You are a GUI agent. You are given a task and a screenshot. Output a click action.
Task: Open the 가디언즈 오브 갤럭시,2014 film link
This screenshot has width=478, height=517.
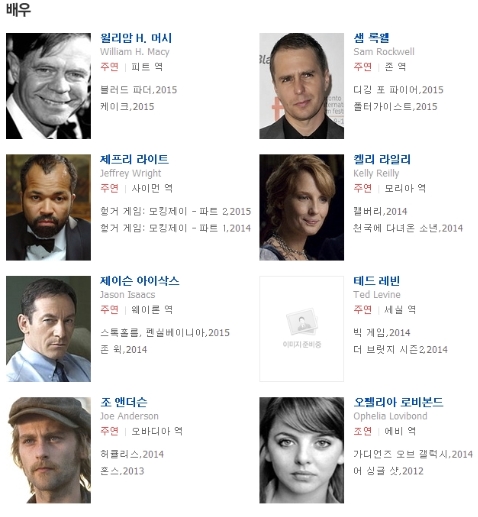413,454
